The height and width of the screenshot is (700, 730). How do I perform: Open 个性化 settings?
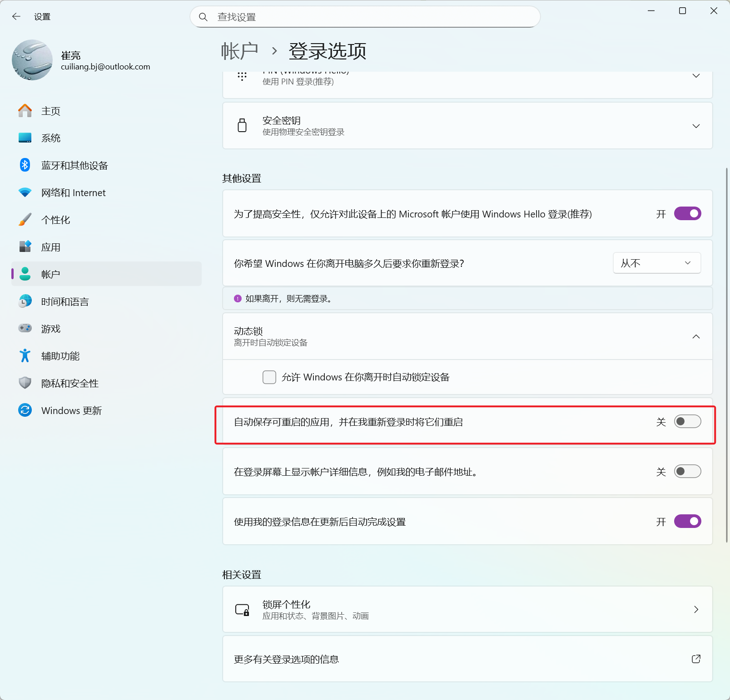(106, 220)
